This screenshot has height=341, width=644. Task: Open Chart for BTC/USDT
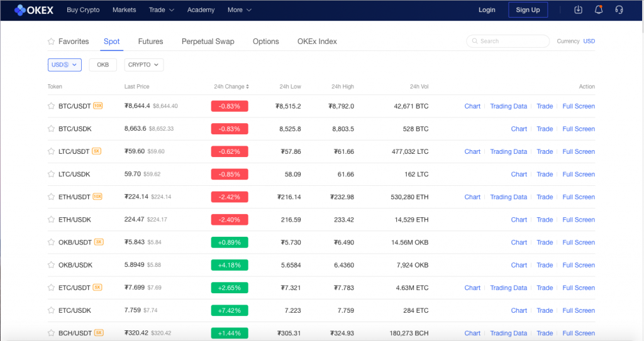[x=472, y=106]
